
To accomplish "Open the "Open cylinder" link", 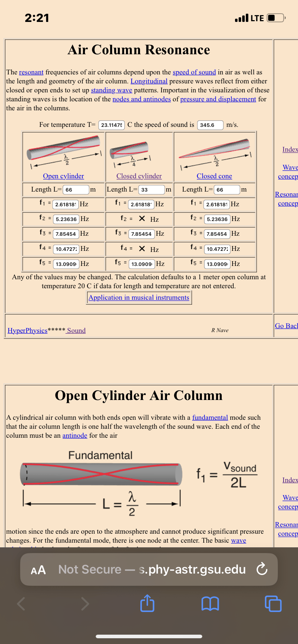I will pos(63,176).
